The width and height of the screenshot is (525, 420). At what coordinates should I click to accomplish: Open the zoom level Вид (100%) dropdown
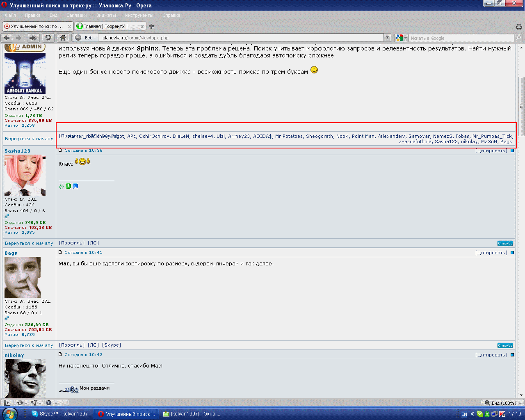click(502, 403)
